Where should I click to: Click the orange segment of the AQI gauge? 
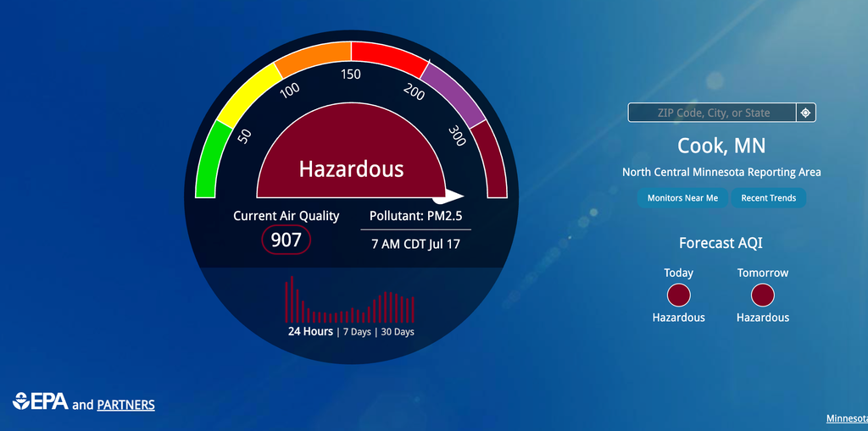(x=312, y=58)
